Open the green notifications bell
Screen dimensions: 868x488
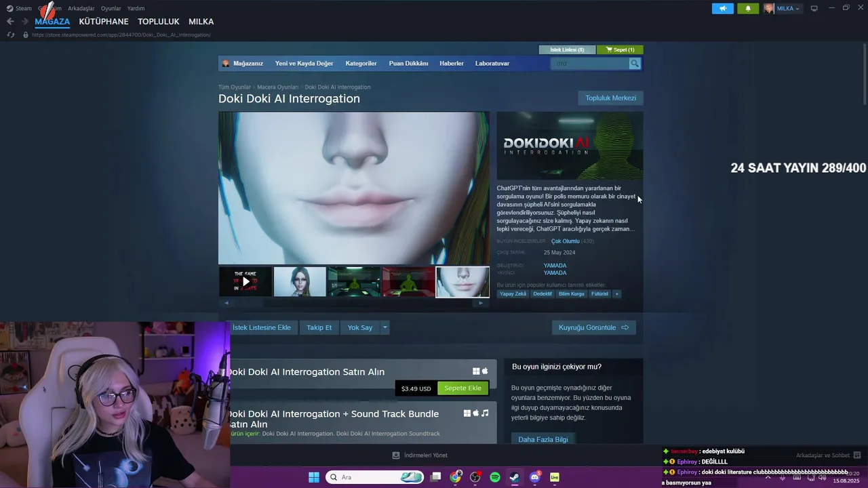[748, 9]
